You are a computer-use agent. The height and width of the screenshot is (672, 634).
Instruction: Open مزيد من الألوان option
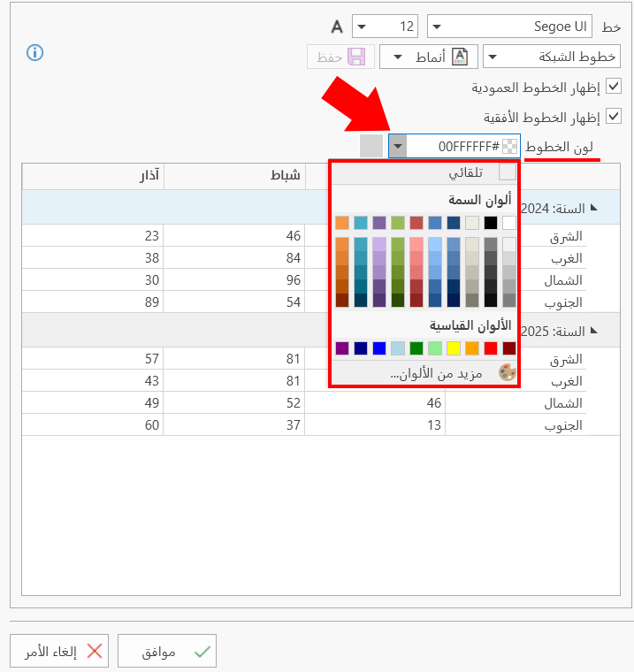[x=424, y=373]
